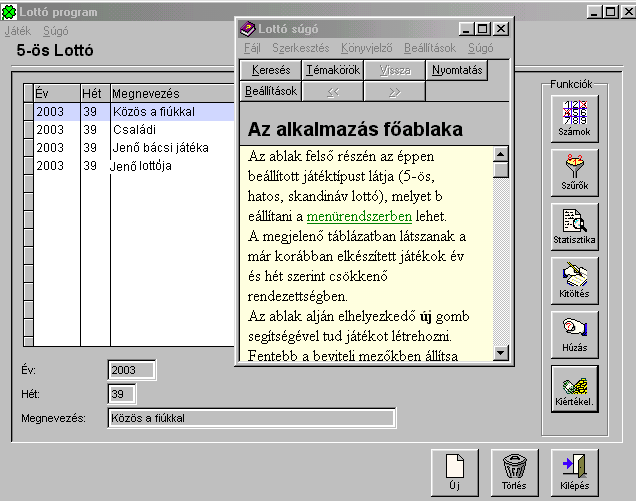Exit the program with Kilépés button
636x501 pixels.
pos(574,473)
